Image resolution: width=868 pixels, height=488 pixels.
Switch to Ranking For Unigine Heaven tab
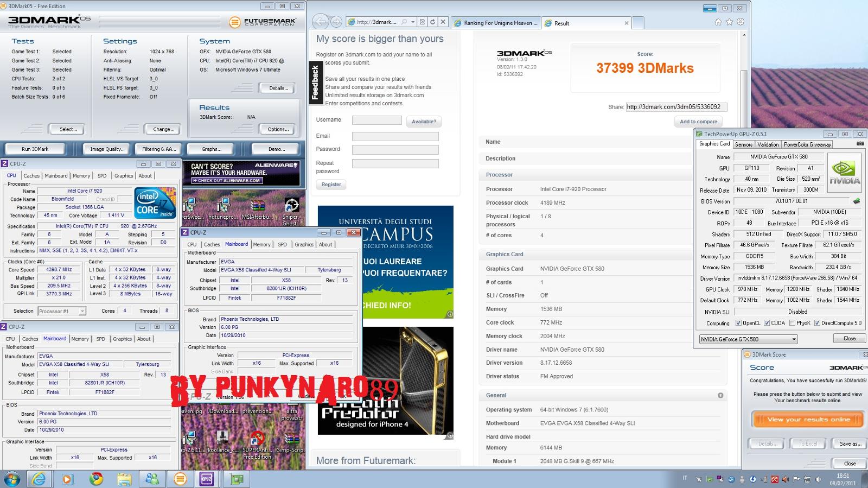[x=496, y=23]
